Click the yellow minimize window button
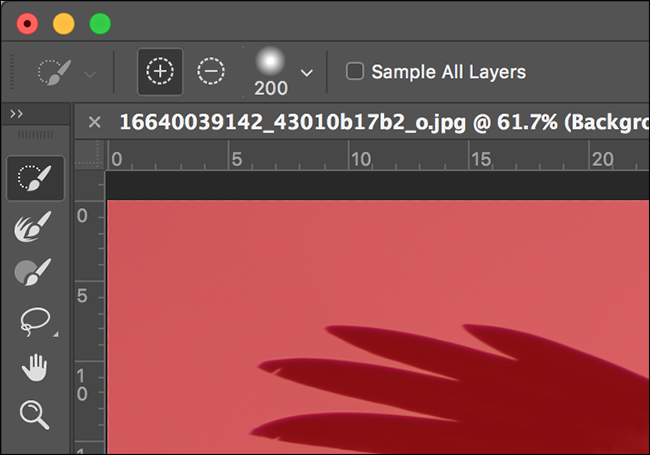The width and height of the screenshot is (650, 455). coord(64,24)
